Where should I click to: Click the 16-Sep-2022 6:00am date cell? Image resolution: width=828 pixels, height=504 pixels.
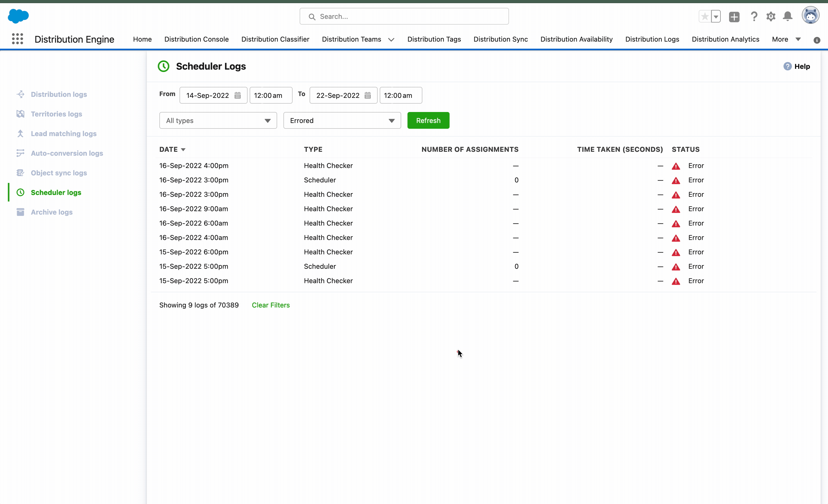[194, 223]
